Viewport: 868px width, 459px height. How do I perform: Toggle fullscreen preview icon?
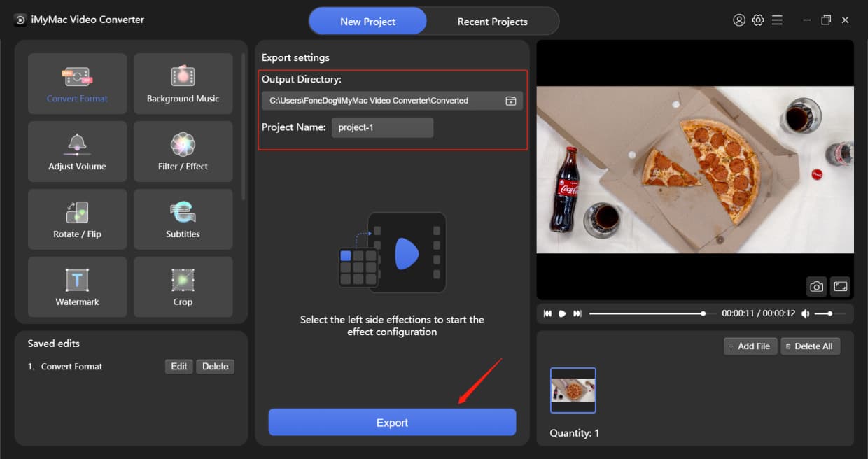pos(841,286)
